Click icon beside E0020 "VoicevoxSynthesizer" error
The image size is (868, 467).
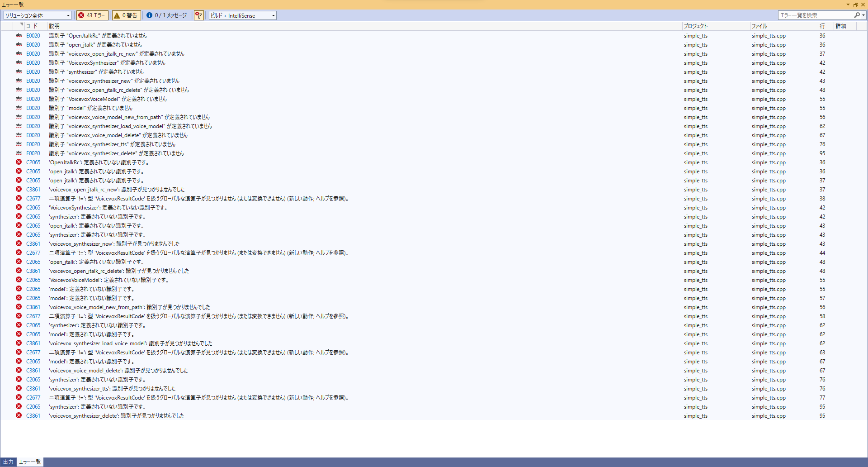click(19, 62)
